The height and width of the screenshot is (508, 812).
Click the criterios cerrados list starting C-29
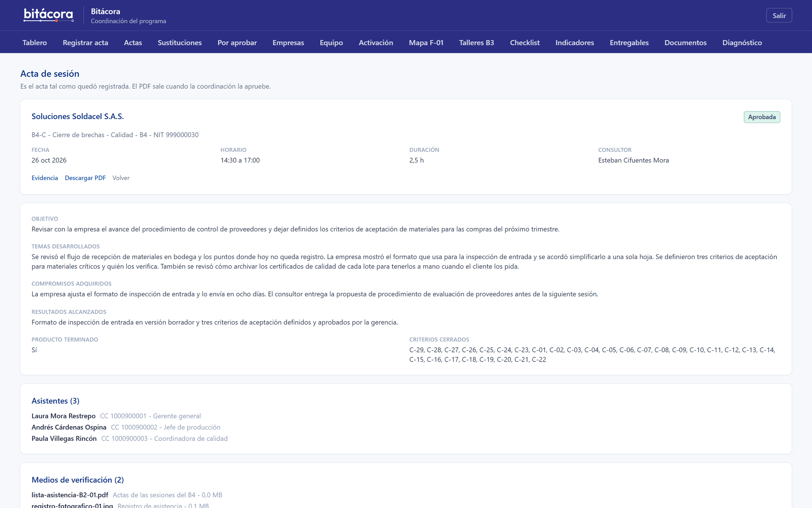[592, 354]
